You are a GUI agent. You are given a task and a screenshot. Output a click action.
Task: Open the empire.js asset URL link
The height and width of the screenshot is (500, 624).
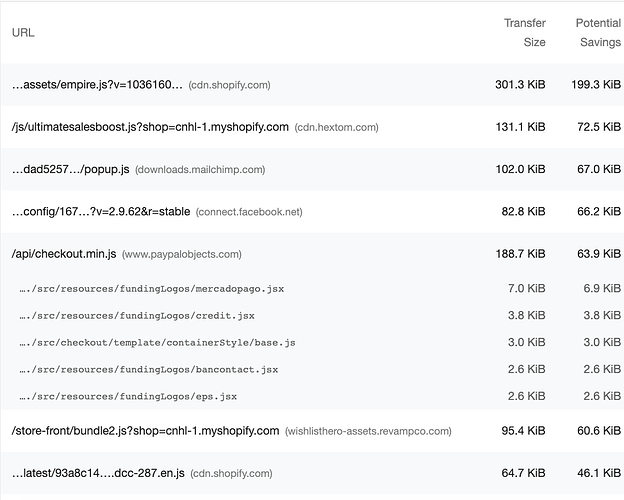pos(97,85)
